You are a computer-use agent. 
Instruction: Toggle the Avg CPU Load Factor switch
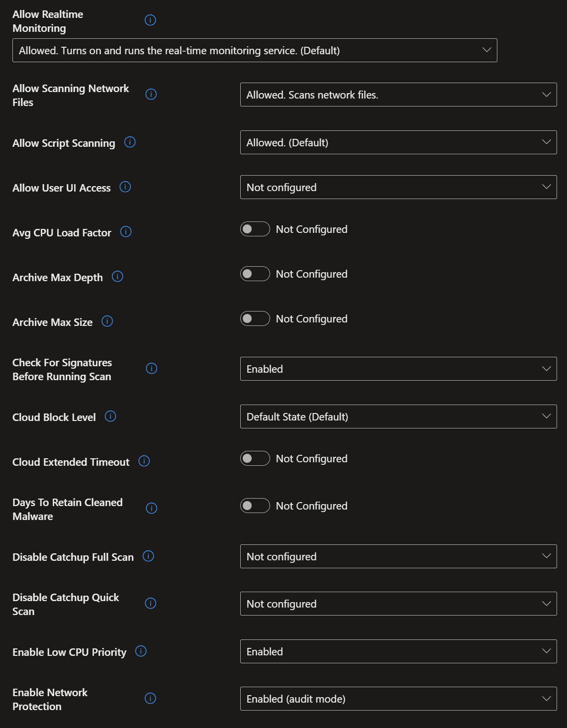(x=255, y=229)
